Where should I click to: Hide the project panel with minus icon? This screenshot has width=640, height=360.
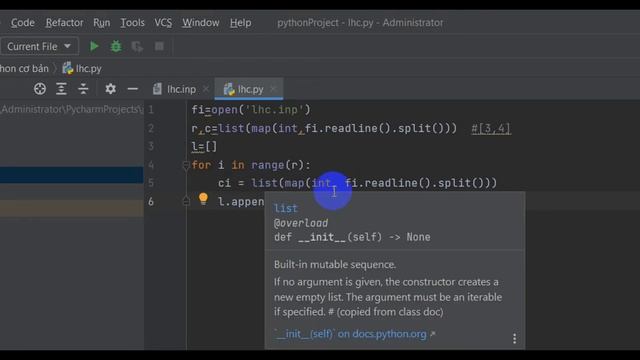pos(132,89)
